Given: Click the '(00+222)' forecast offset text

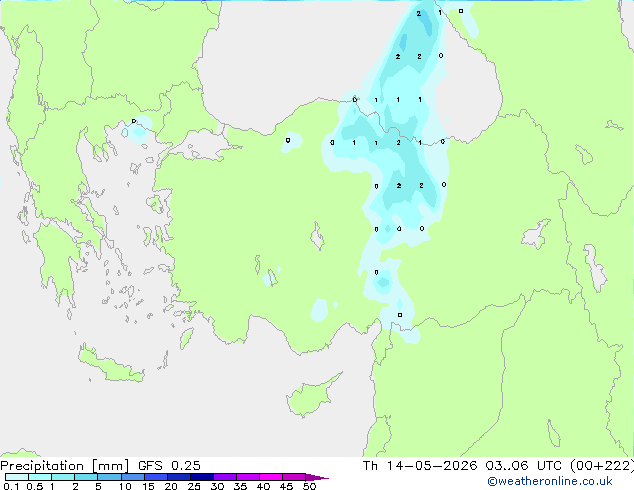Looking at the screenshot, I should (x=602, y=466).
